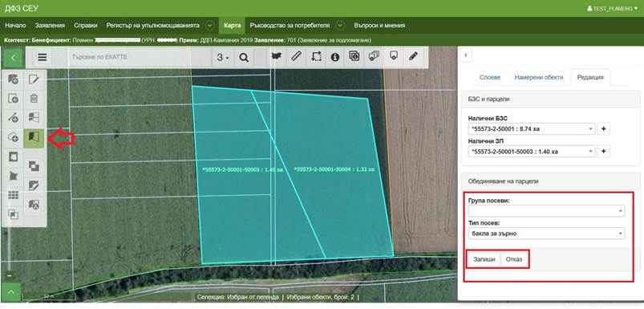Open the hamburger menu on the map toolbar
644x309 pixels.
pos(43,58)
